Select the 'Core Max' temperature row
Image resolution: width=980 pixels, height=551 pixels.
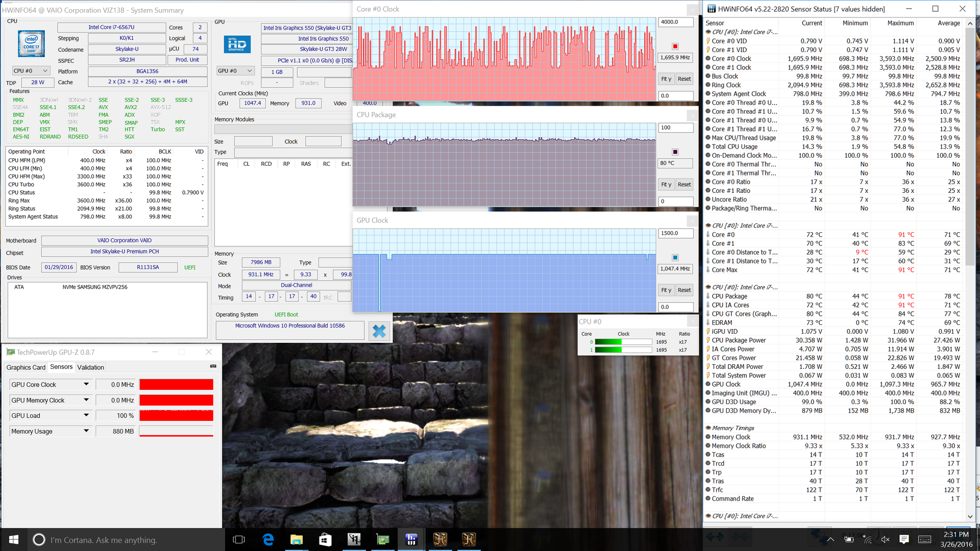point(834,270)
